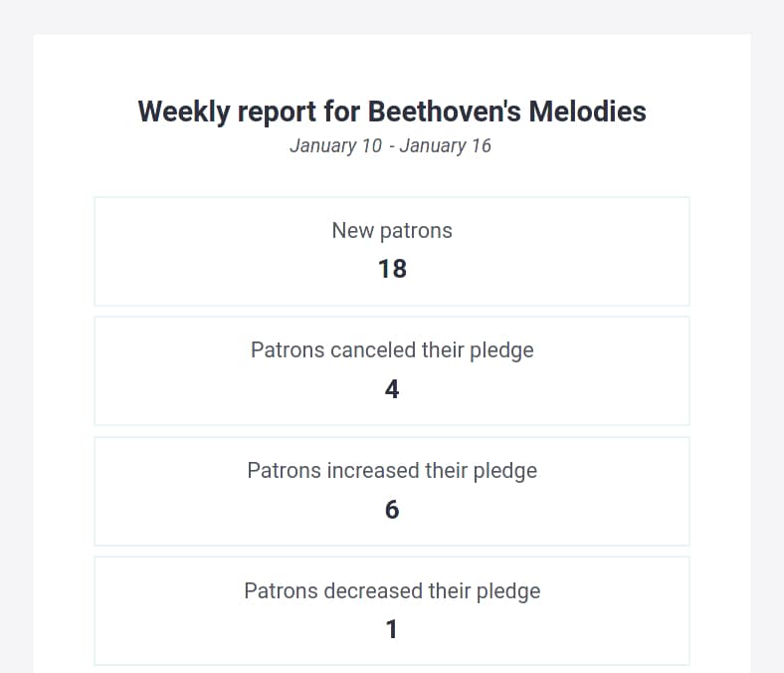
Task: Click January 16 end date text
Action: (446, 146)
